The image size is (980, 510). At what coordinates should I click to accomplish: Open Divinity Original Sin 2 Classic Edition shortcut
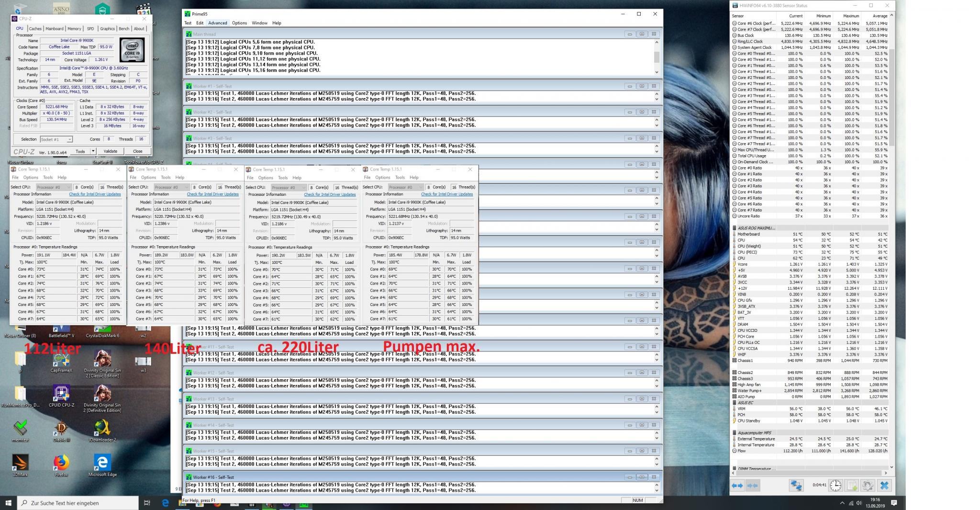pos(102,364)
